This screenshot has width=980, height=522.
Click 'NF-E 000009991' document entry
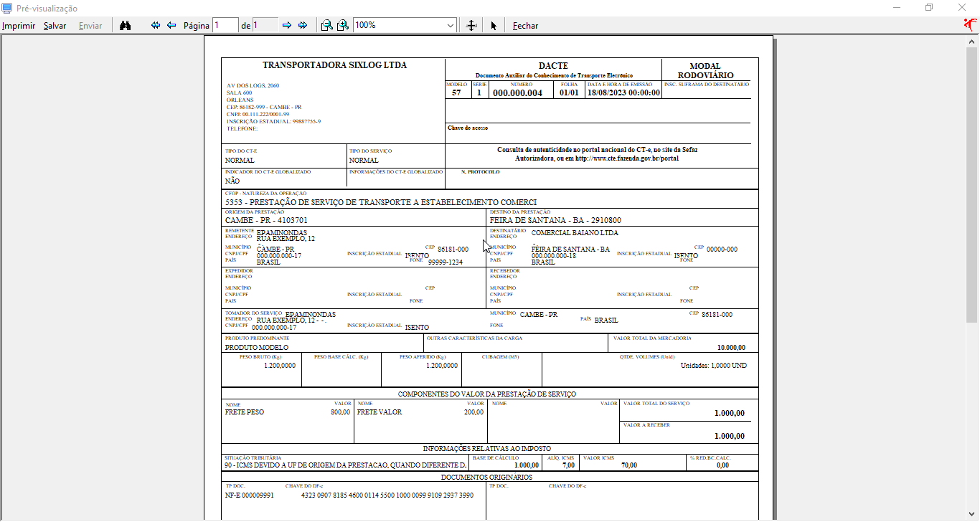coord(250,495)
